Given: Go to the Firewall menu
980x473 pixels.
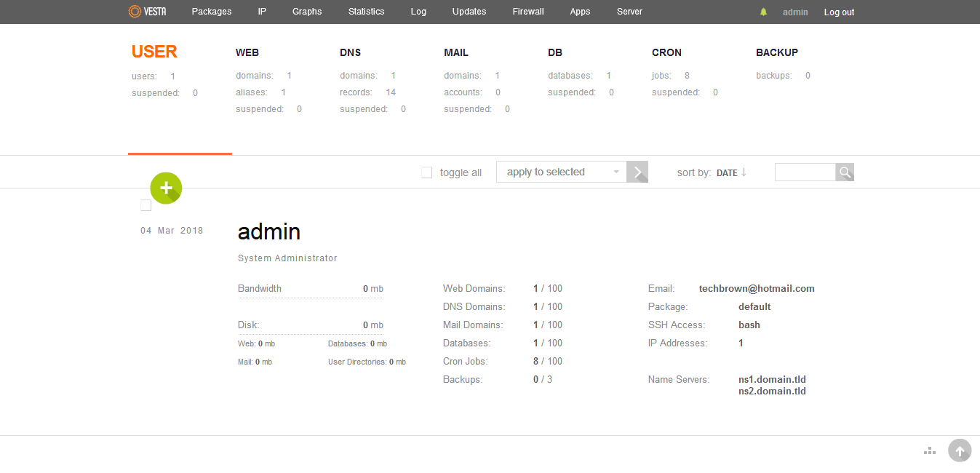Looking at the screenshot, I should [528, 12].
